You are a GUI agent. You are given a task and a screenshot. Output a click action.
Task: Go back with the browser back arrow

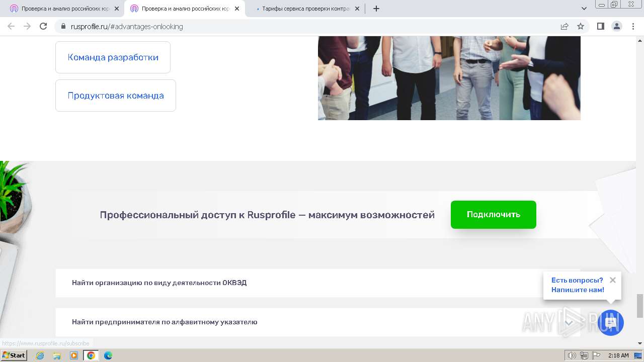11,27
